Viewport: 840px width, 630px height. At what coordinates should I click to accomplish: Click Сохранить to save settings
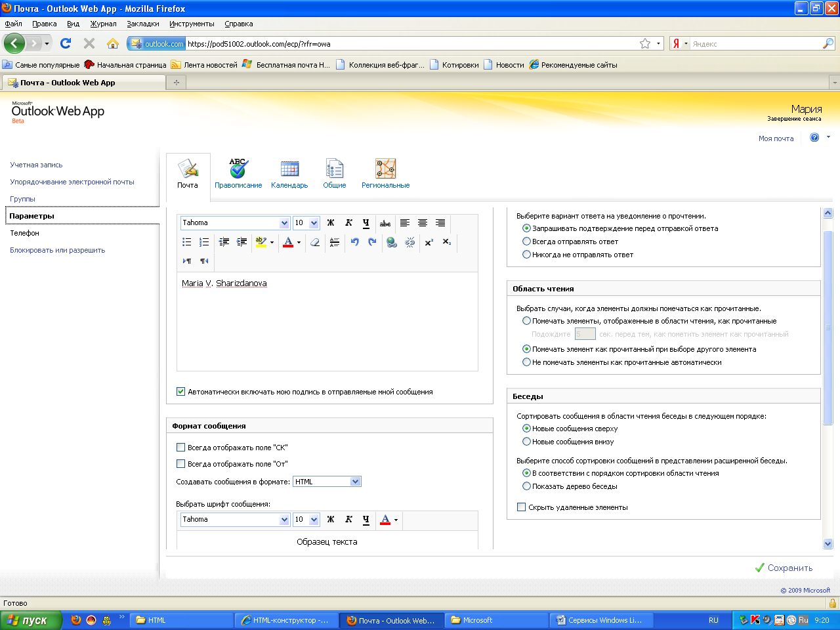(x=784, y=568)
